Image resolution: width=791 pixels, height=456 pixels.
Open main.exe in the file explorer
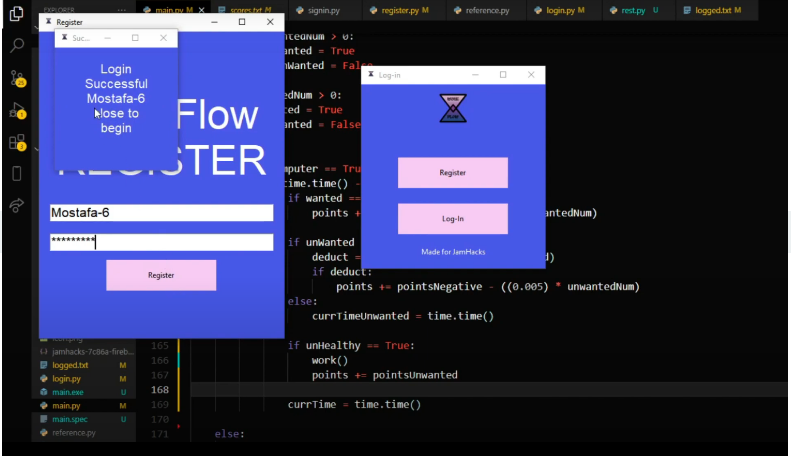tap(70, 393)
